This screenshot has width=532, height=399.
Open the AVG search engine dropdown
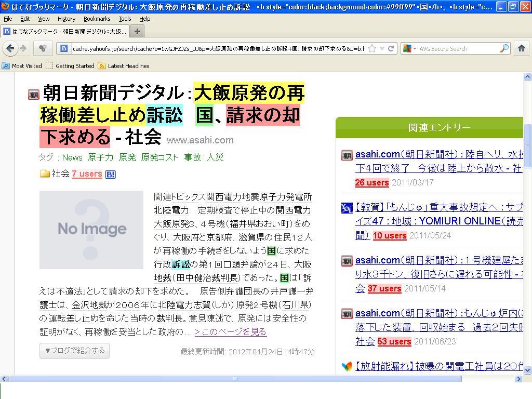coord(409,48)
